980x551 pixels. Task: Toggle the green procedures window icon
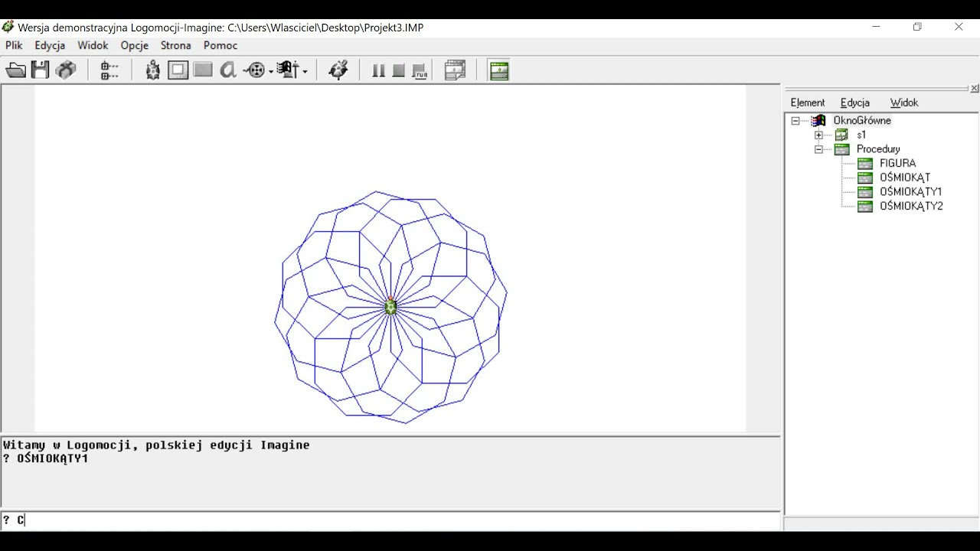click(x=499, y=70)
